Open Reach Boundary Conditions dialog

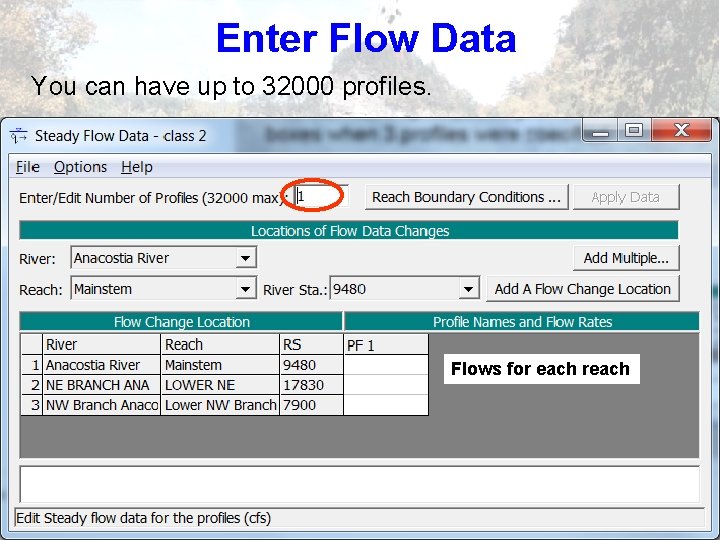[467, 197]
